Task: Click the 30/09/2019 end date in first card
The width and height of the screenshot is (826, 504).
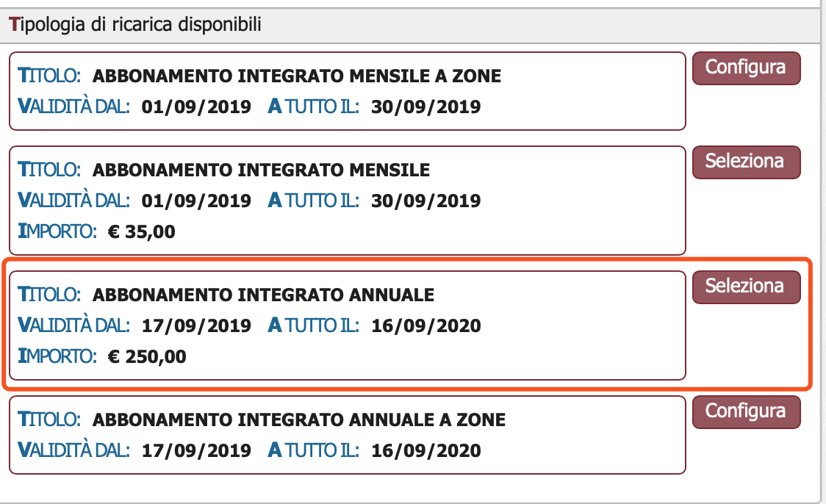Action: click(425, 107)
